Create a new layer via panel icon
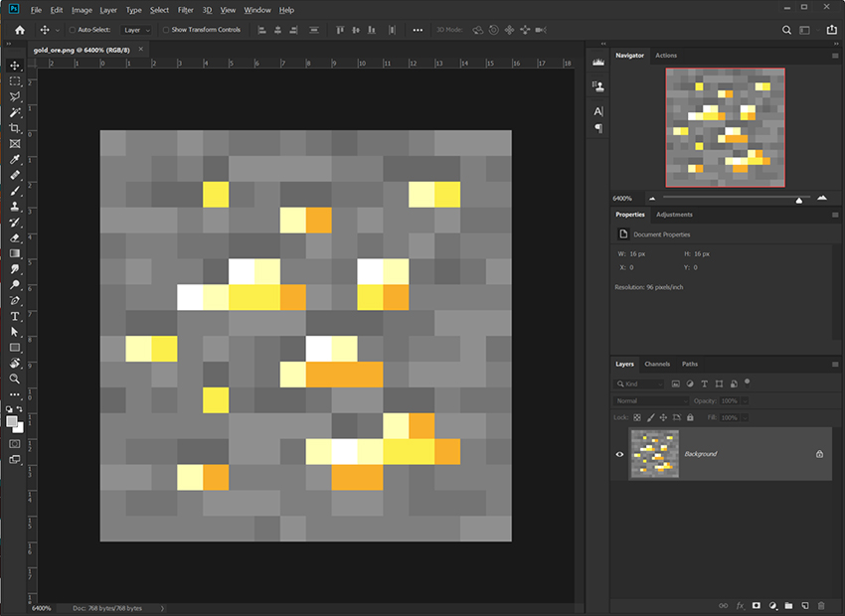This screenshot has height=616, width=845. coord(804,604)
